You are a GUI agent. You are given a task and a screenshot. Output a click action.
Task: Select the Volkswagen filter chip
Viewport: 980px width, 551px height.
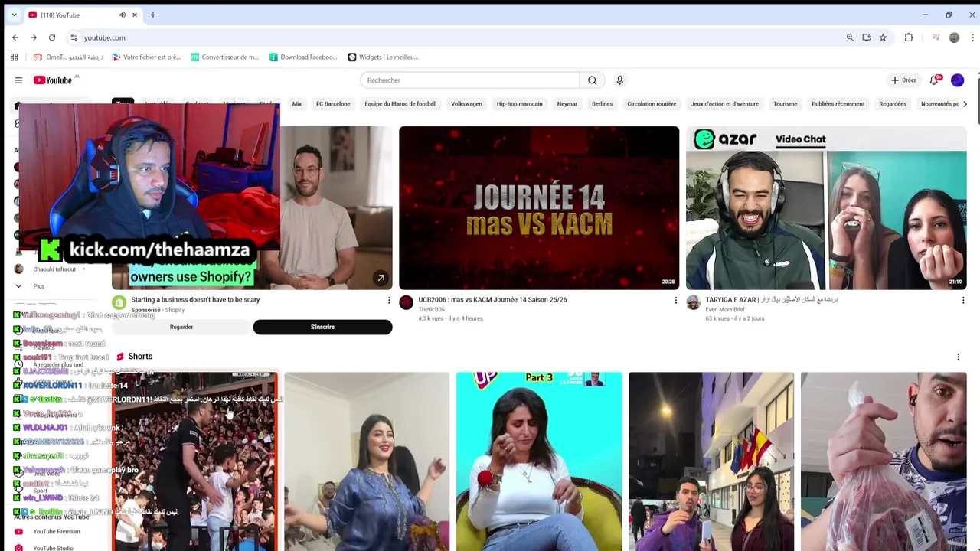[x=466, y=104]
